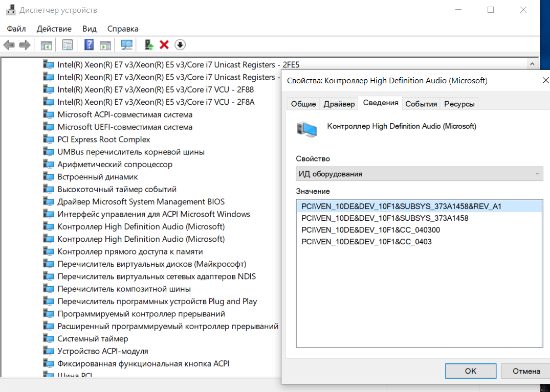Click the blue Help question mark icon
550x392 pixels.
tap(89, 45)
